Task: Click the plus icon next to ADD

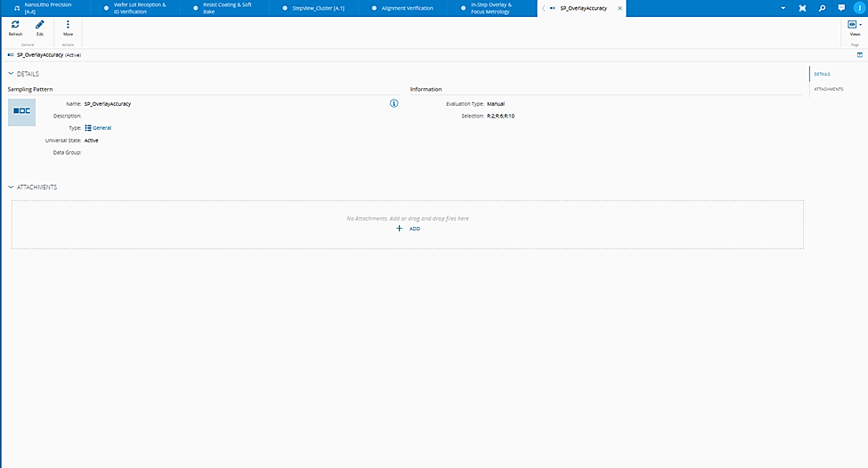Action: point(399,229)
